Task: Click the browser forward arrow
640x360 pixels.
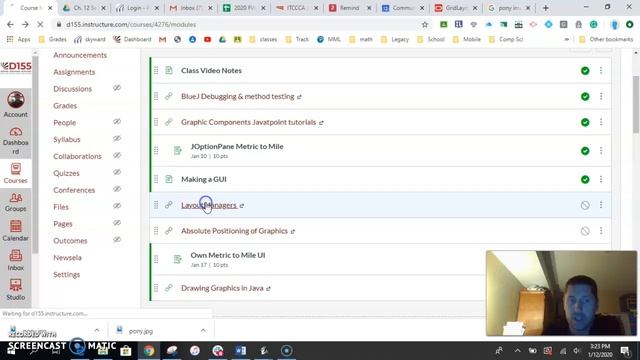Action: point(25,24)
